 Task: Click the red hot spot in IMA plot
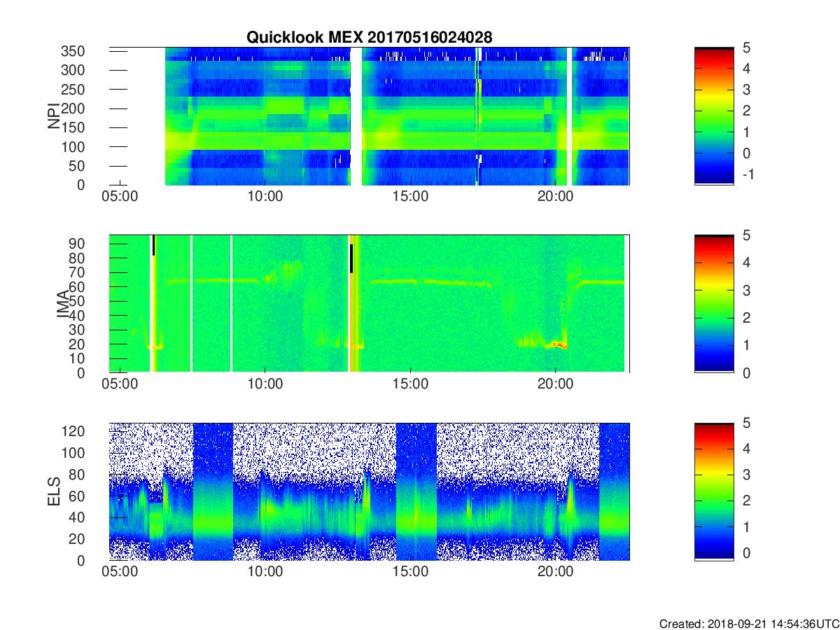pyautogui.click(x=558, y=344)
